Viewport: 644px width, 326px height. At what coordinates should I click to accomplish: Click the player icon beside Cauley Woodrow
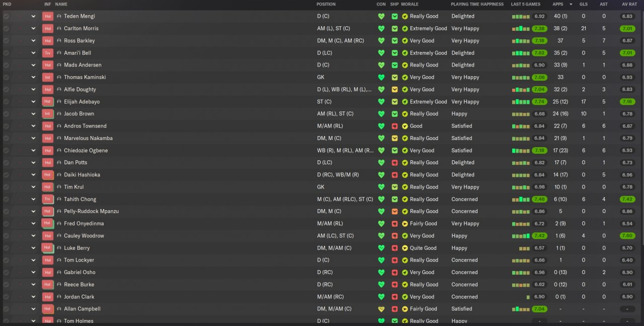[x=59, y=236]
